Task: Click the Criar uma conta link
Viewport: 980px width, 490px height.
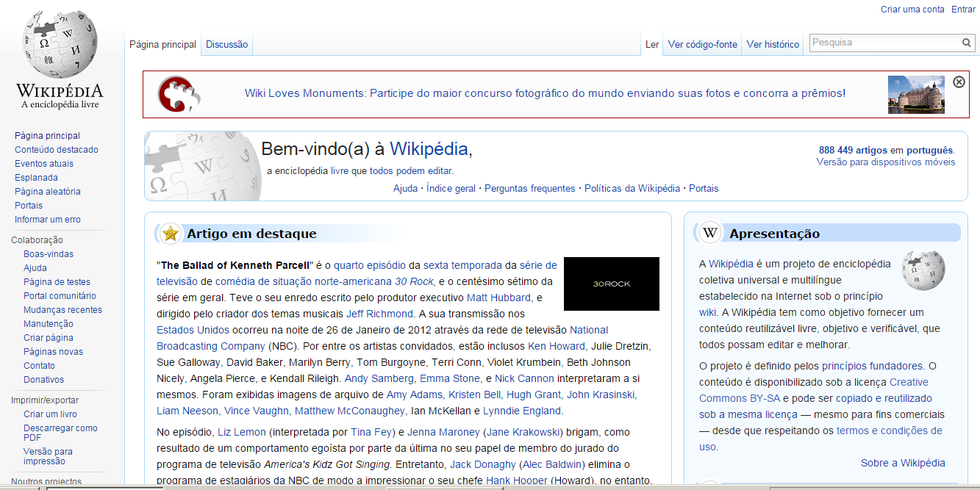Action: (x=912, y=9)
